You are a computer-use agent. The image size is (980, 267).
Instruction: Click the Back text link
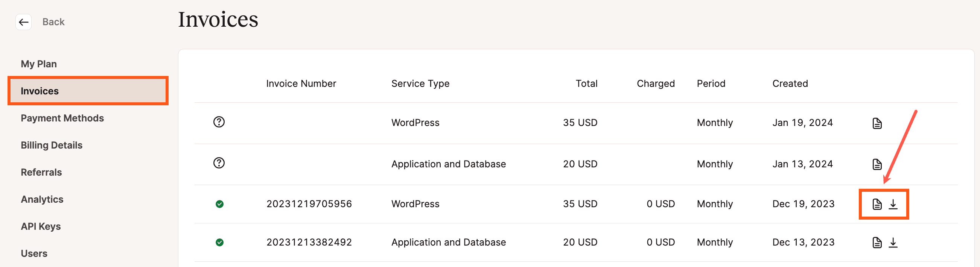(53, 22)
